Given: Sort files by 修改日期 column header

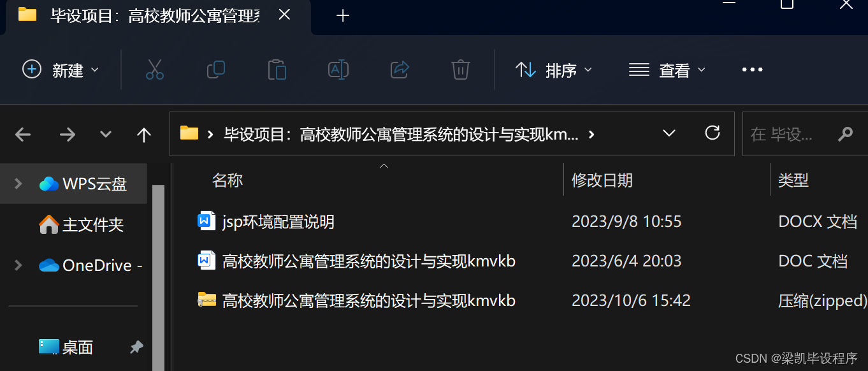Looking at the screenshot, I should 602,180.
